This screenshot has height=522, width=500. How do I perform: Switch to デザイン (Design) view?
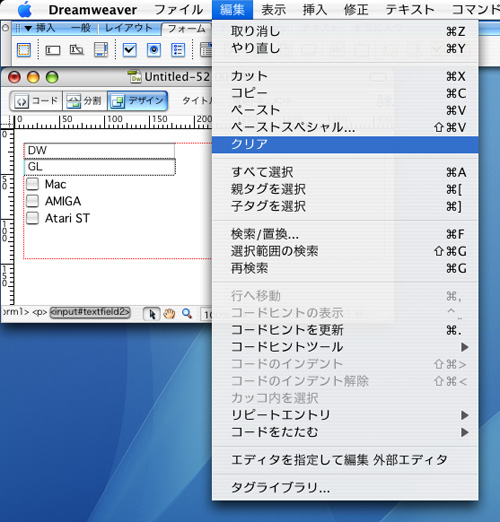click(137, 101)
